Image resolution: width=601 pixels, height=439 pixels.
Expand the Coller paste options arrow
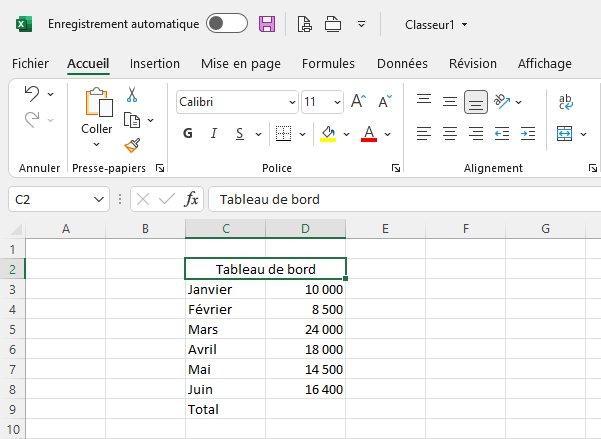[96, 145]
